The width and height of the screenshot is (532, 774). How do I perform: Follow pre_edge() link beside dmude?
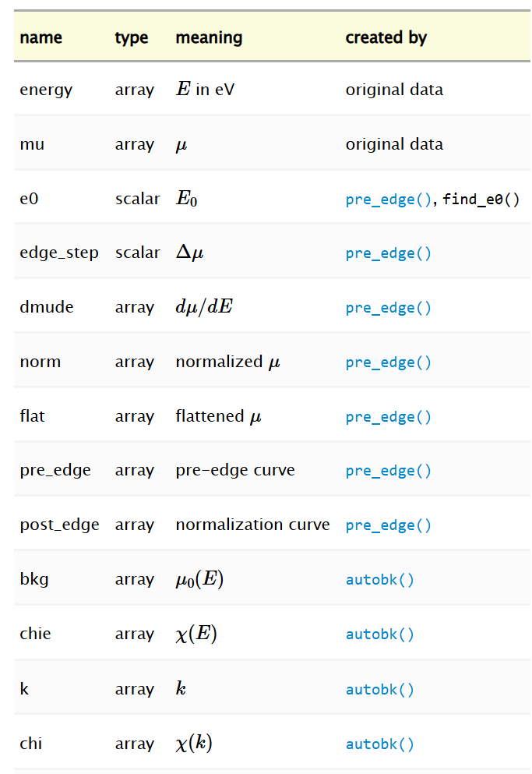point(389,308)
